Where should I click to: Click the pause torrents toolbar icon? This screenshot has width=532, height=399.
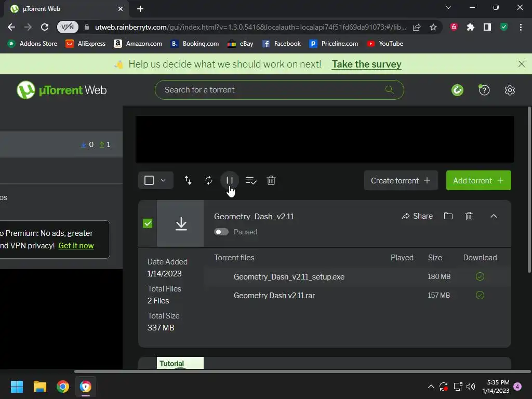coord(229,180)
